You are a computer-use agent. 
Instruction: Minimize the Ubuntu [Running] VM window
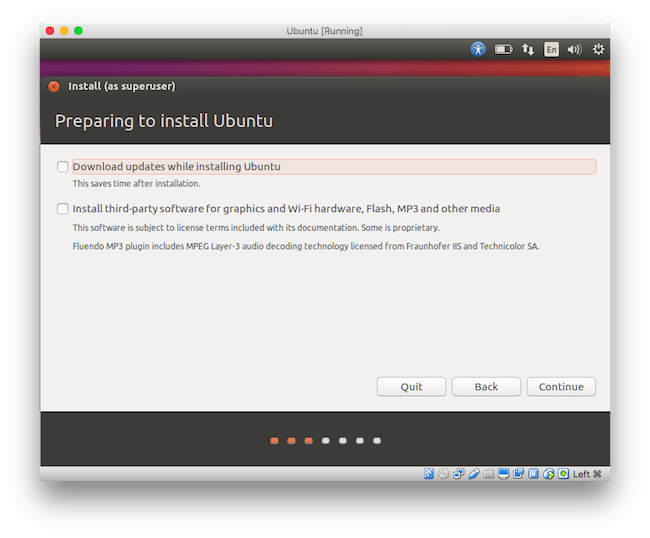64,31
